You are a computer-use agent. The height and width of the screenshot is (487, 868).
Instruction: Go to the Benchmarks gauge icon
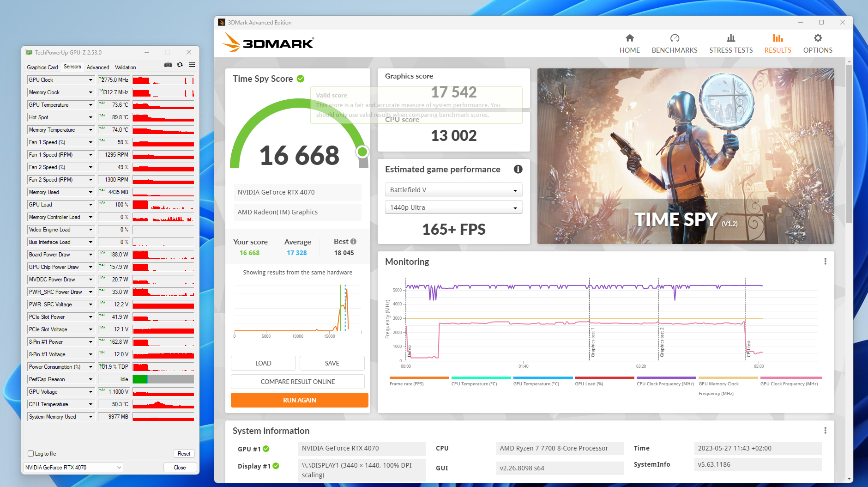click(675, 38)
